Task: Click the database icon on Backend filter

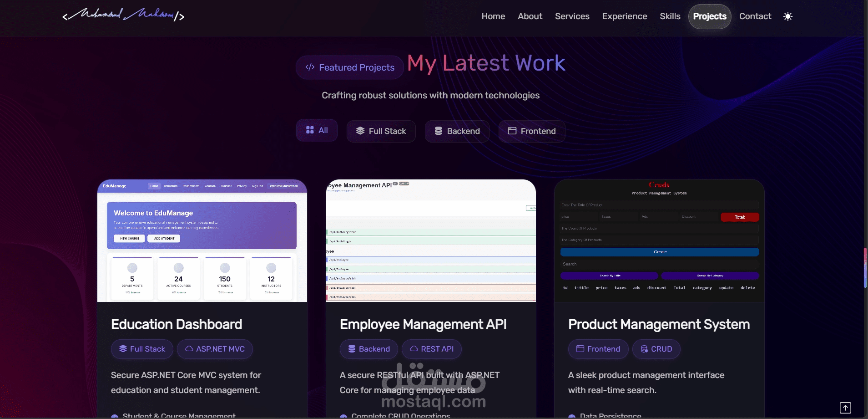Action: pyautogui.click(x=439, y=131)
